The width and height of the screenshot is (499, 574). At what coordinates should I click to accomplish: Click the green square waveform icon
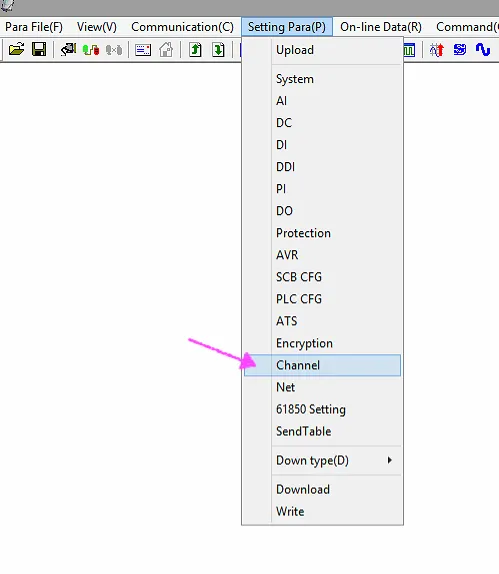pos(409,50)
